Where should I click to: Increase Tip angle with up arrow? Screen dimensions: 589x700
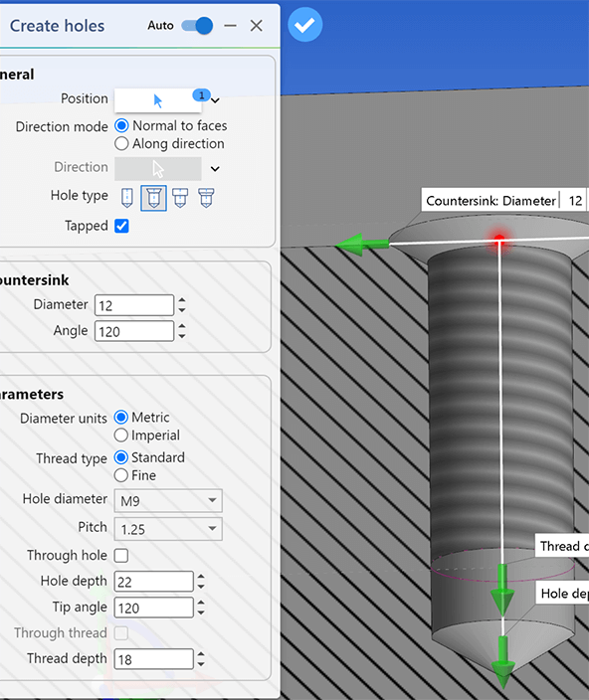click(x=201, y=603)
